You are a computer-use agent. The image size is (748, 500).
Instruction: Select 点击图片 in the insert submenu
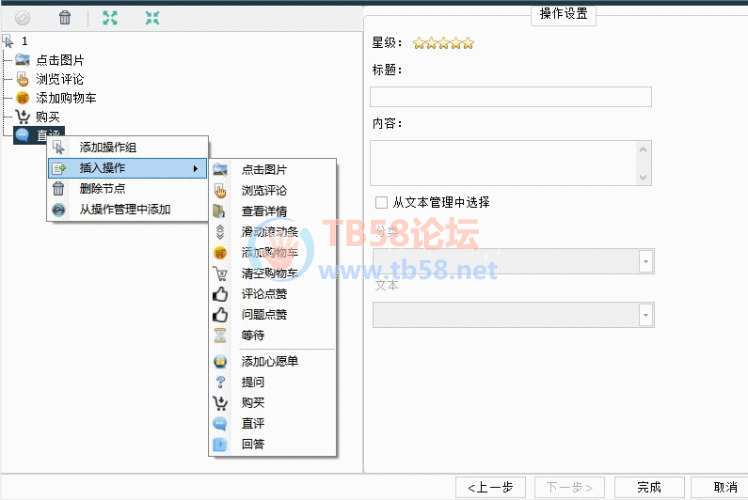263,169
